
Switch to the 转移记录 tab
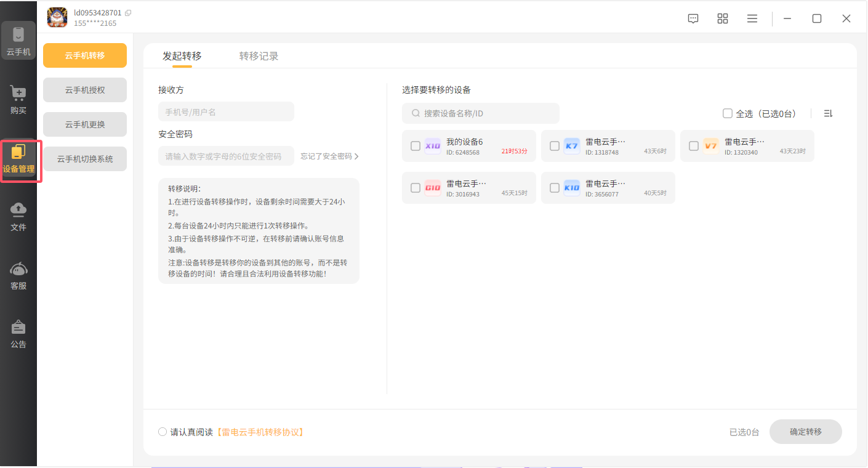tap(259, 56)
